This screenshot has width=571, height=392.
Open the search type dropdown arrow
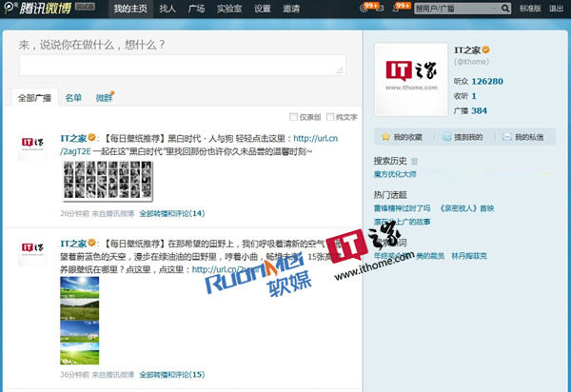(x=494, y=9)
